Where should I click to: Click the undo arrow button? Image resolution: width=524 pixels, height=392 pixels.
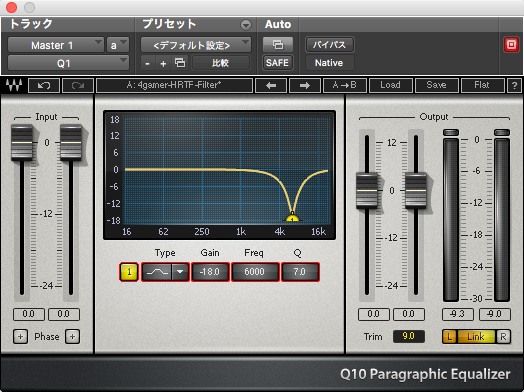tap(44, 86)
